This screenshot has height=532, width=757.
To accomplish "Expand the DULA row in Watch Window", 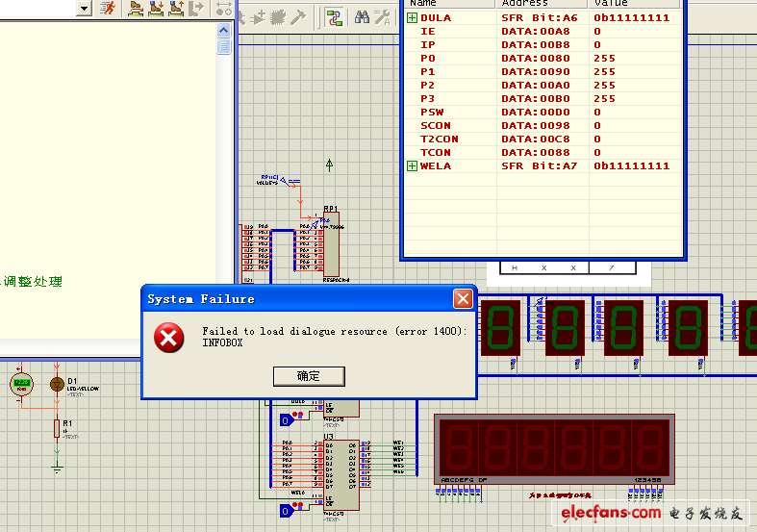I will pos(412,18).
